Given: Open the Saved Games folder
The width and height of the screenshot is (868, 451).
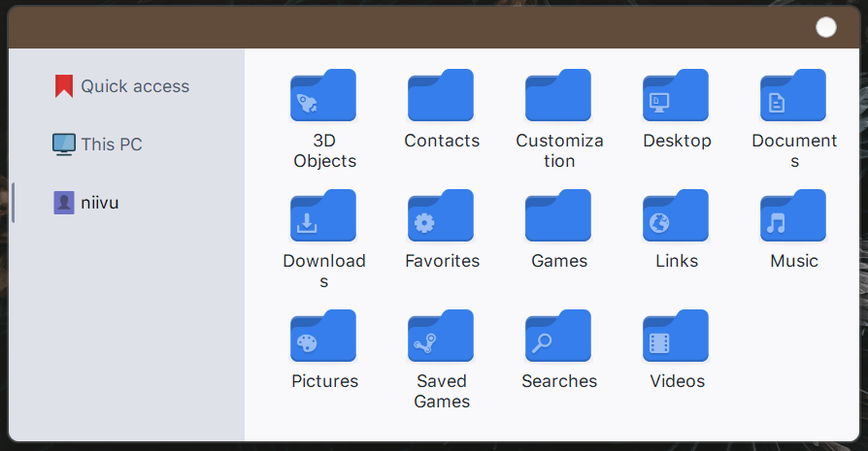Looking at the screenshot, I should (442, 338).
